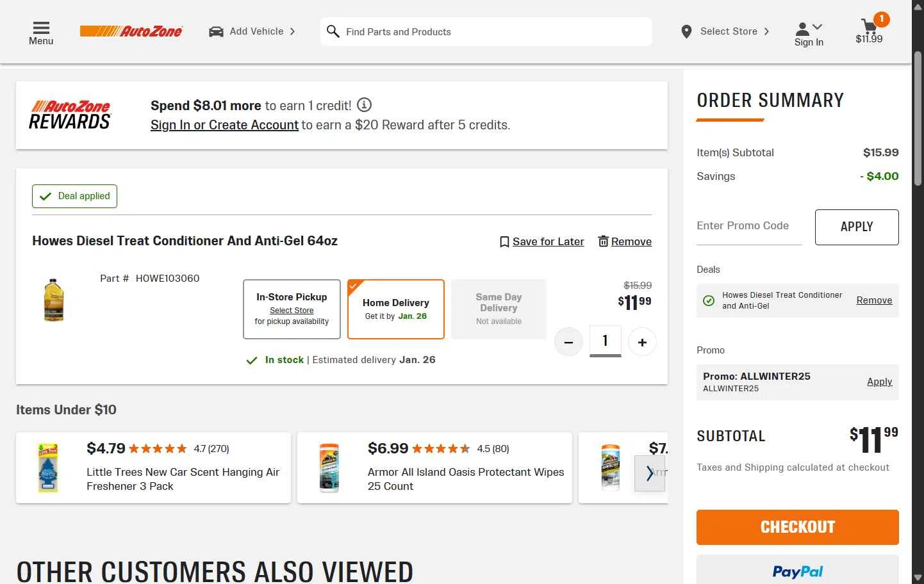Click the green deal check icon in Deals

point(709,300)
